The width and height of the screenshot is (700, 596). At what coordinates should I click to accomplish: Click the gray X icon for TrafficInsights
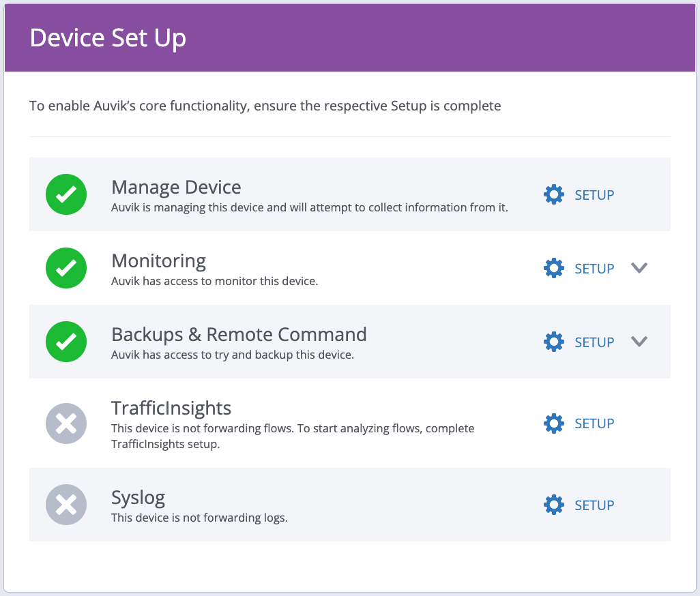pos(66,423)
